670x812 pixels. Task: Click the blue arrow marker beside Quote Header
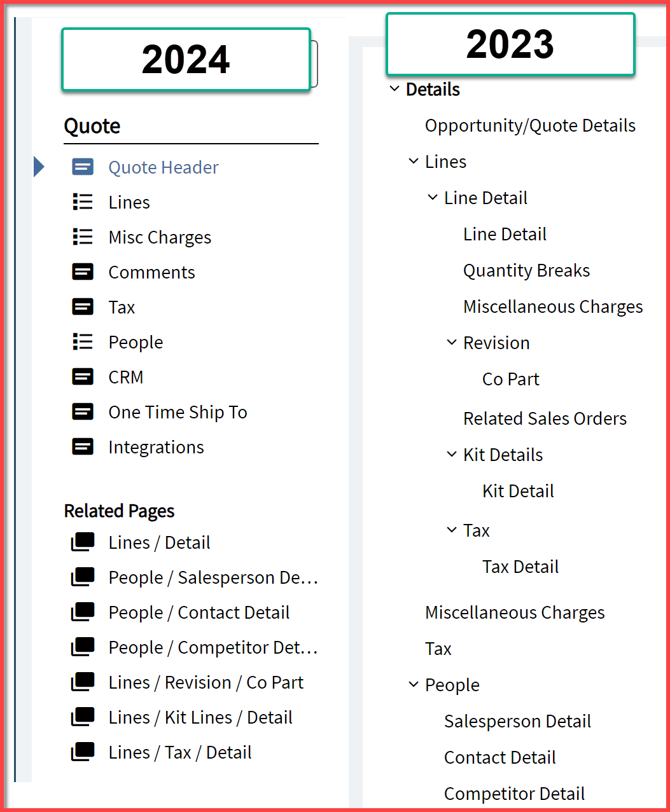click(x=39, y=167)
